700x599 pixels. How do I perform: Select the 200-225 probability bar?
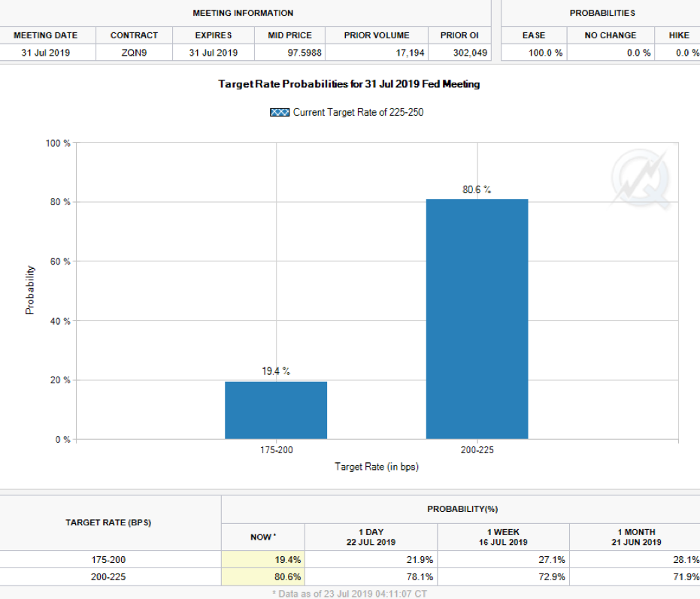pos(477,319)
